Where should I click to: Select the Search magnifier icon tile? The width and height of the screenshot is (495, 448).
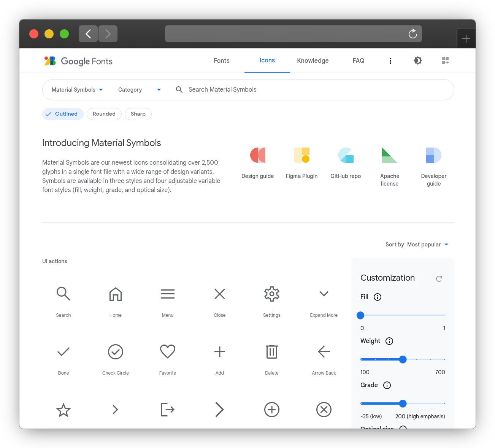63,301
